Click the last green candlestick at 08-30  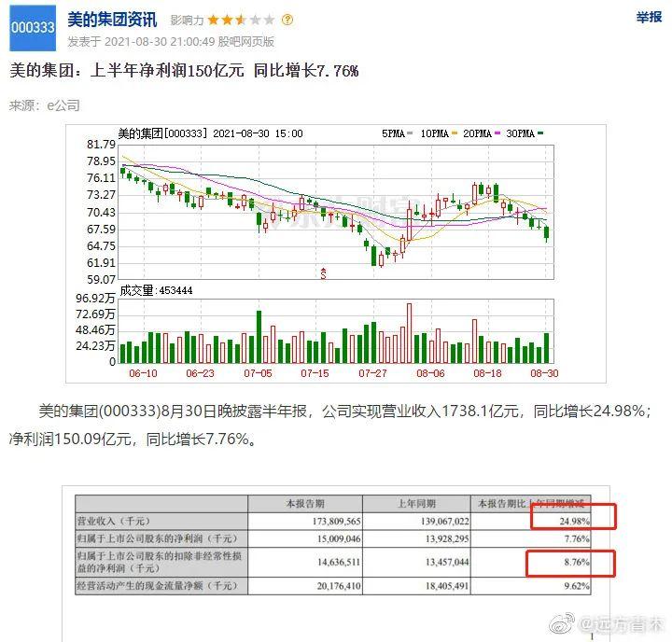click(x=546, y=233)
